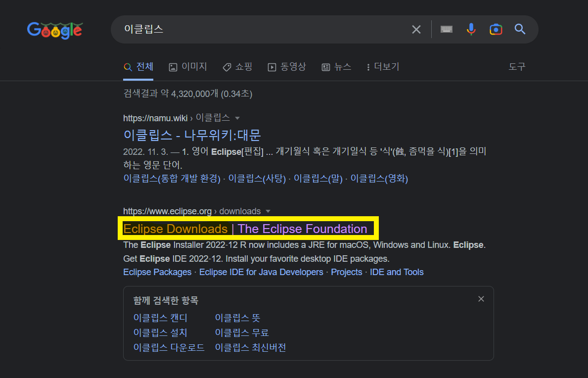
Task: Open the 뉴스 tab
Action: tap(336, 67)
